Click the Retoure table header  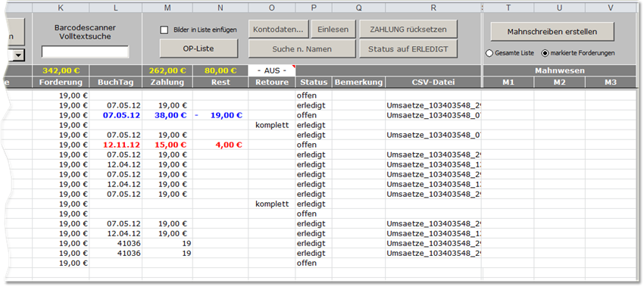(272, 82)
